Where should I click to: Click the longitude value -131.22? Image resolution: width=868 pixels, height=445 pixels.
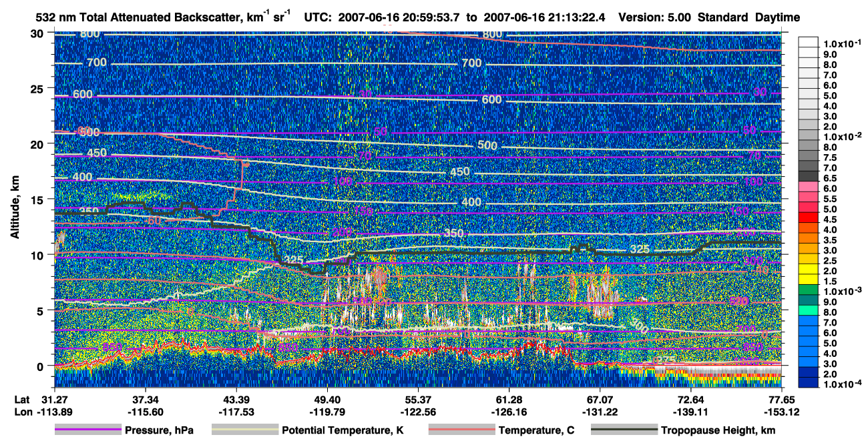pyautogui.click(x=600, y=412)
